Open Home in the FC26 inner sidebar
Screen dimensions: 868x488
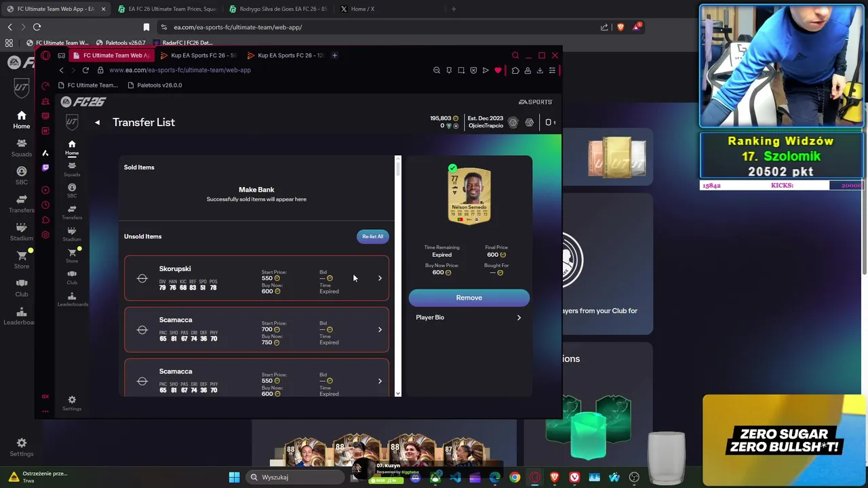tap(71, 148)
